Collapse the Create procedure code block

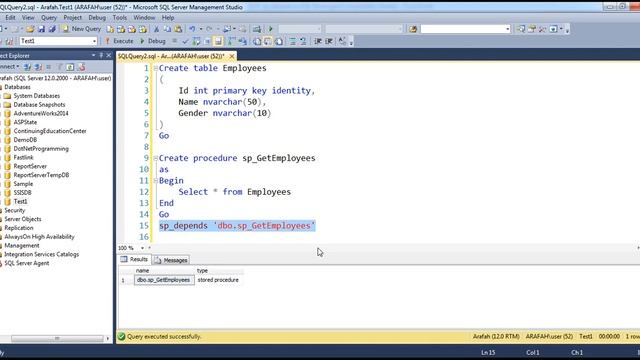[156, 158]
